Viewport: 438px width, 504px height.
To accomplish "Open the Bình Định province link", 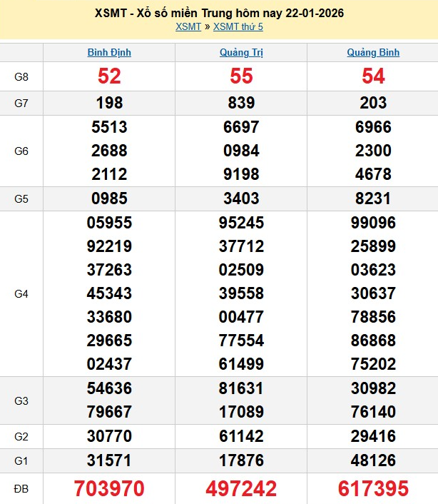I will 109,52.
